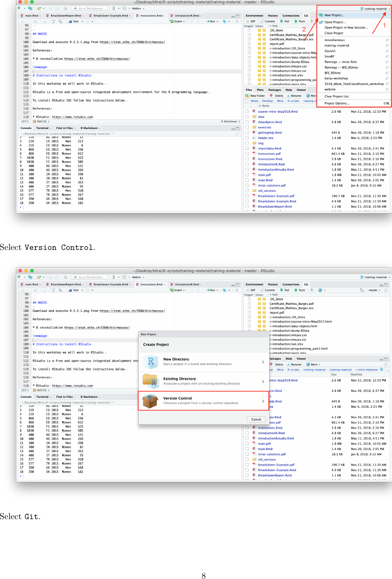Image resolution: width=392 pixels, height=579 pixels.
Task: Click Cancel in New Project dialog
Action: (256, 419)
